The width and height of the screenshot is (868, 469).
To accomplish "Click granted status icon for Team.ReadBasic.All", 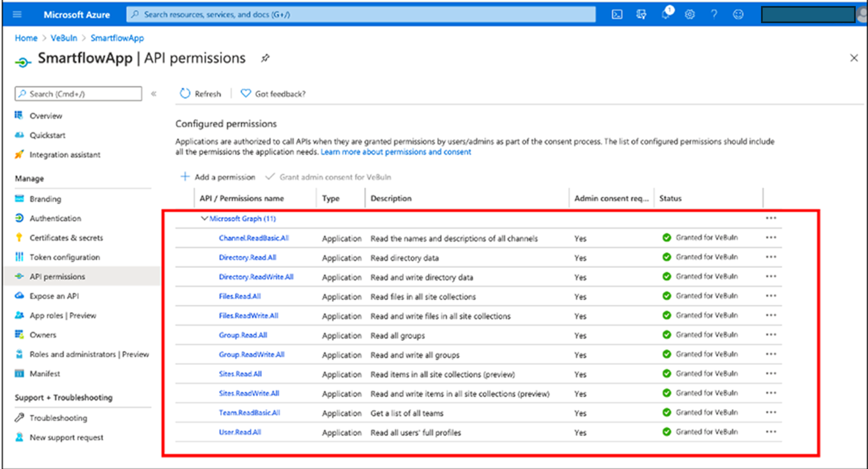I will click(x=667, y=412).
